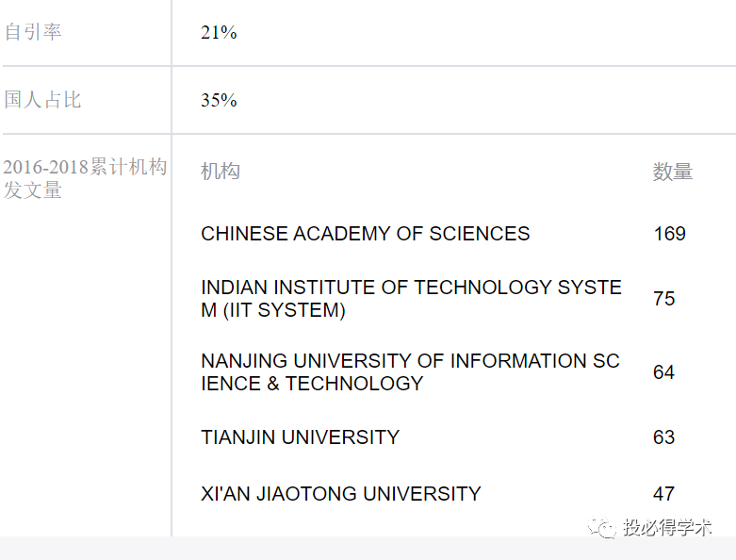The width and height of the screenshot is (736, 560).
Task: Click the 35% value
Action: tap(219, 100)
